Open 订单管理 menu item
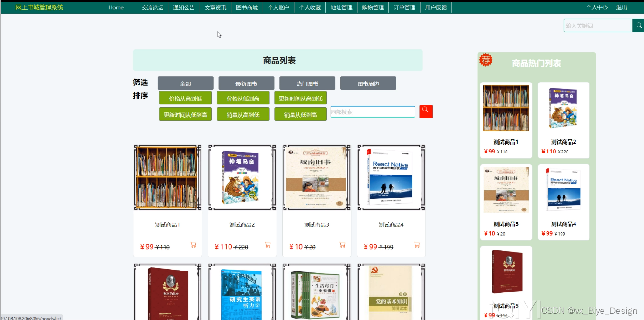 click(x=404, y=7)
